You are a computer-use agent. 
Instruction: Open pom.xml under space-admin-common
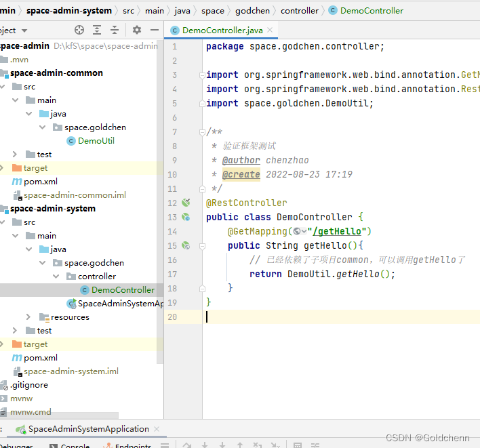tap(40, 182)
